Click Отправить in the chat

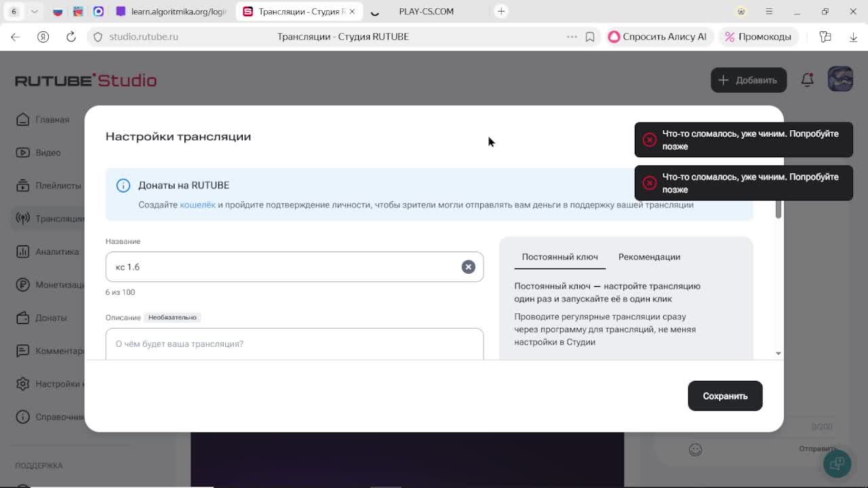pos(817,449)
